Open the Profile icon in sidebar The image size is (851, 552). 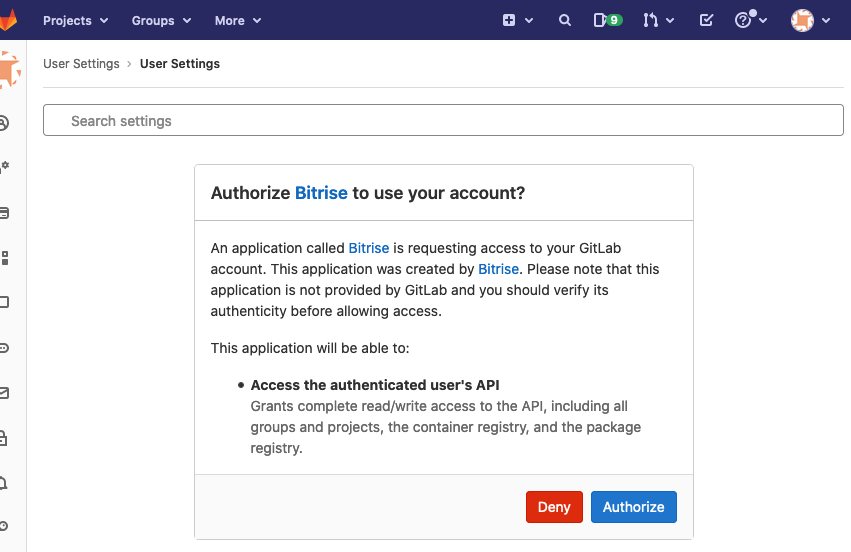[4, 123]
